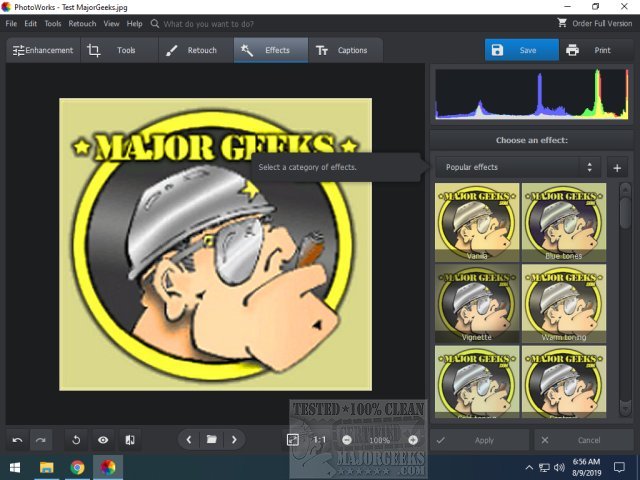The height and width of the screenshot is (480, 640).
Task: Go to the previous photo arrow
Action: [190, 439]
